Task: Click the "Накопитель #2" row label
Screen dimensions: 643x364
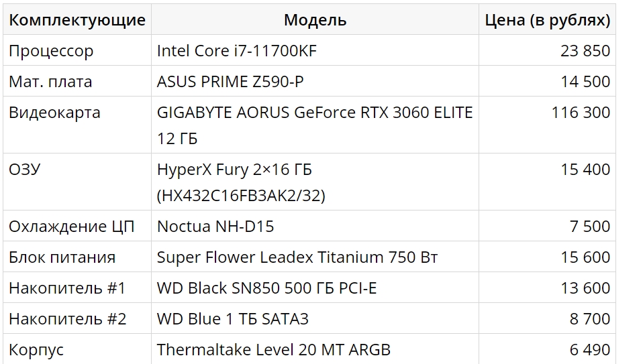Action: pyautogui.click(x=67, y=319)
